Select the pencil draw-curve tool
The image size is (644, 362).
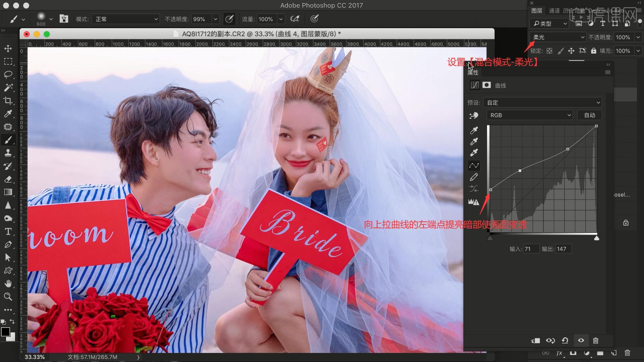(x=474, y=177)
